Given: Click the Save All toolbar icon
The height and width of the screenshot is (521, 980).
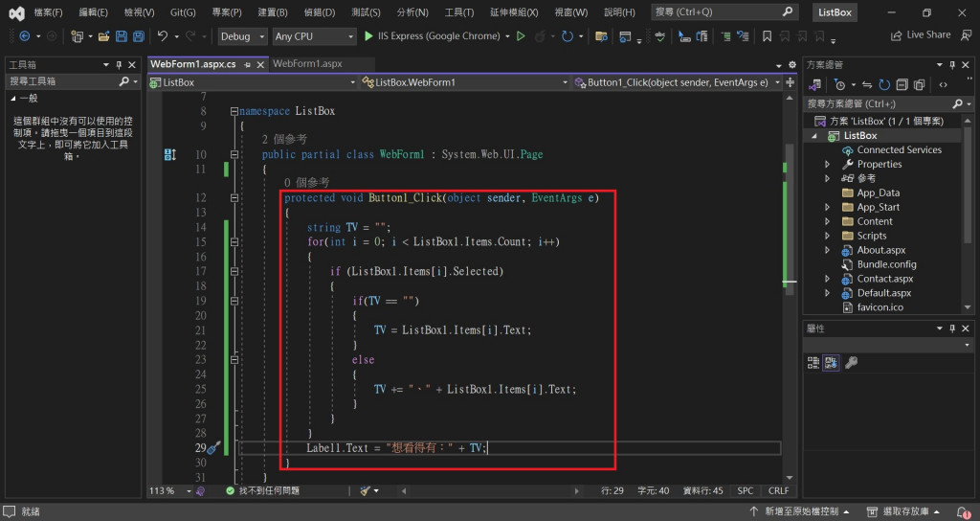Looking at the screenshot, I should click(139, 36).
